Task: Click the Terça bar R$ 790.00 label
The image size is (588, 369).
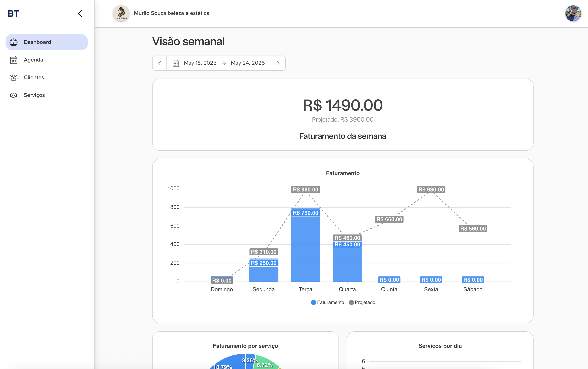Action: point(306,213)
